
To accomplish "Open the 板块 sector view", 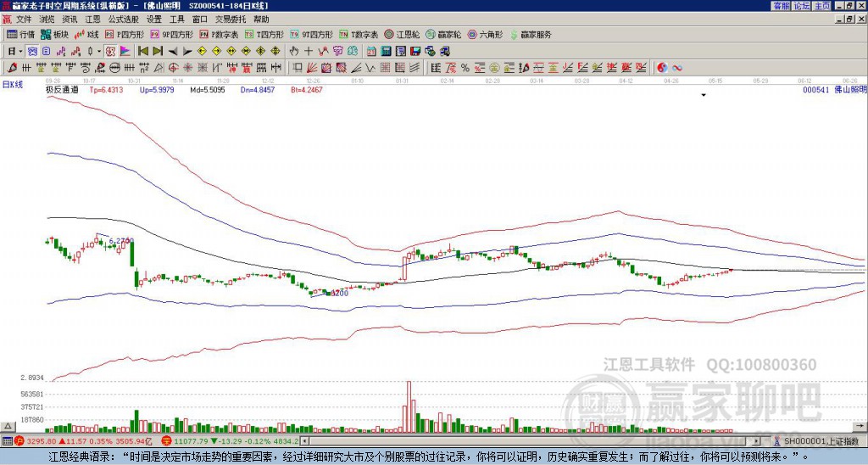I will pos(55,34).
